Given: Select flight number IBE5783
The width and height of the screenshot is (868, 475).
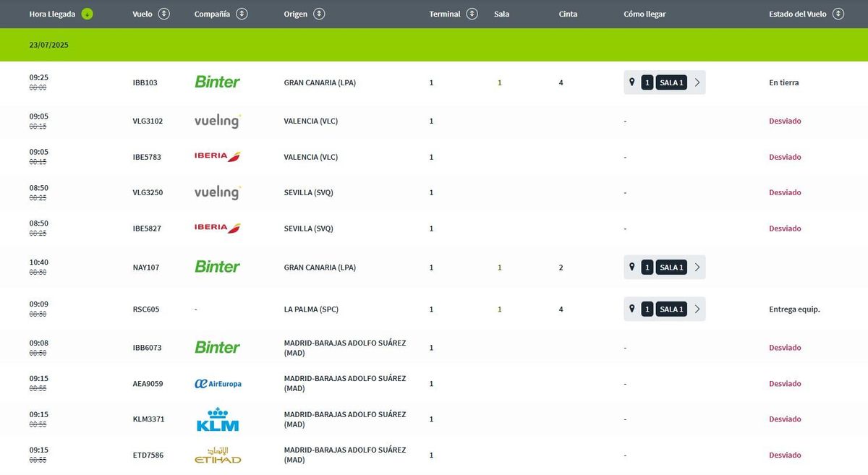Looking at the screenshot, I should tap(148, 157).
